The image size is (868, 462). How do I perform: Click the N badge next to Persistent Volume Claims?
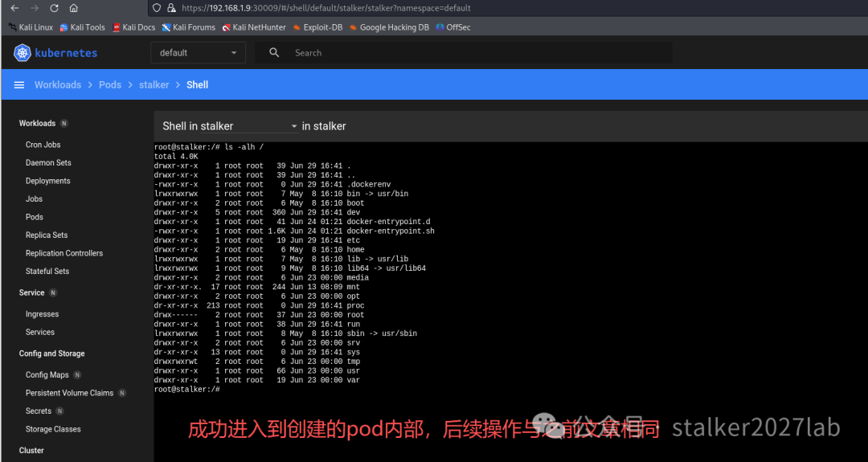click(122, 393)
